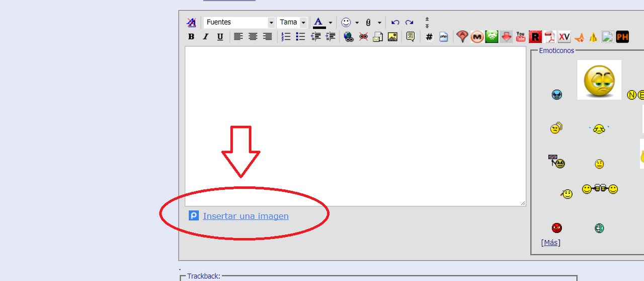Insert the yellow neutral face emoticon

(599, 164)
